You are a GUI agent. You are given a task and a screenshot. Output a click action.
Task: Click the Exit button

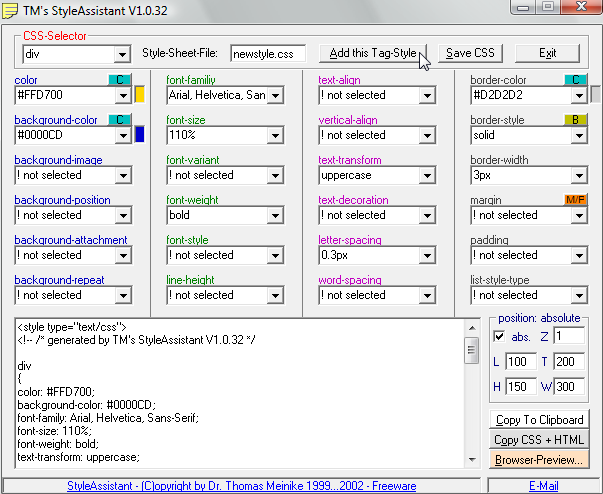click(x=547, y=53)
